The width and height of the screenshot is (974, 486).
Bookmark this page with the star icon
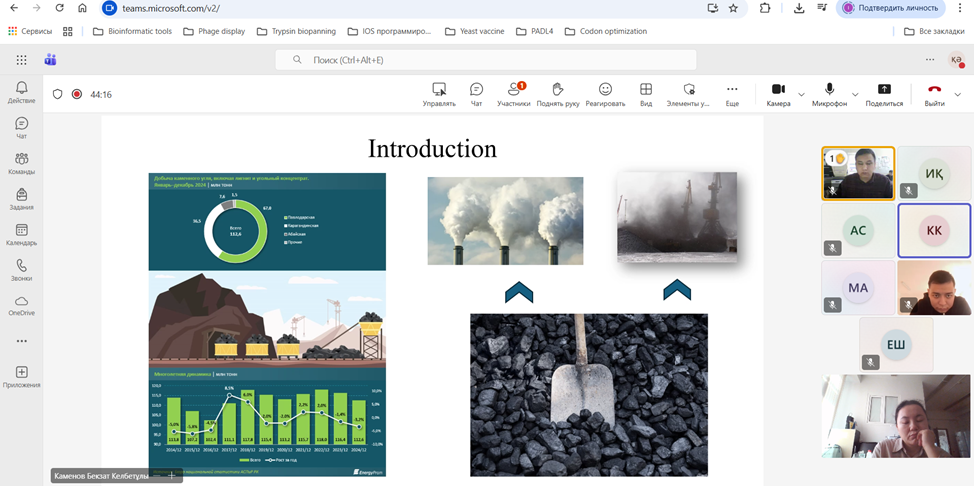coord(733,8)
